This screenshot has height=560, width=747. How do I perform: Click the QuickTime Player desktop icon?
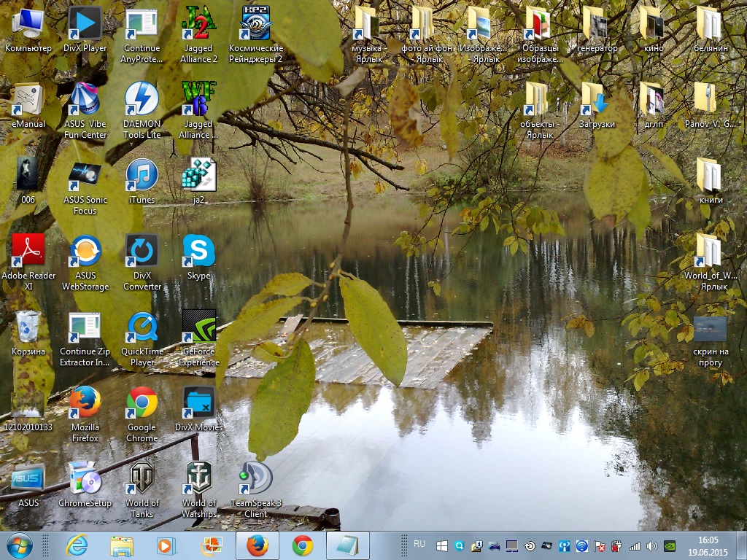[142, 327]
